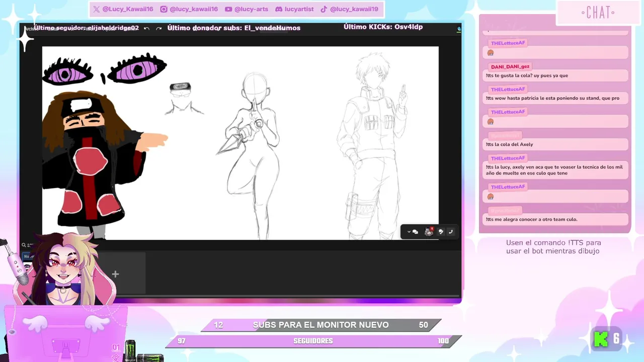Click the @lucy_kawaii19 TikTok handle
This screenshot has width=644, height=362.
[x=354, y=9]
